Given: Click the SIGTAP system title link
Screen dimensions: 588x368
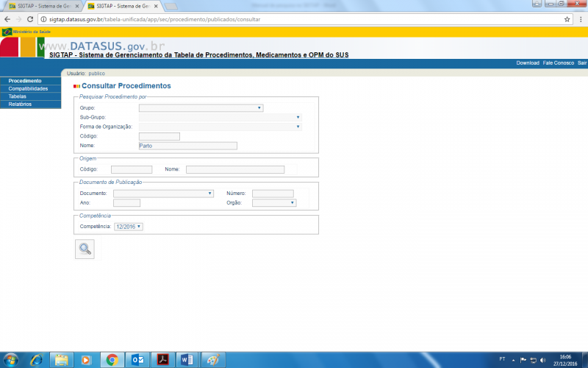Looking at the screenshot, I should coord(198,55).
